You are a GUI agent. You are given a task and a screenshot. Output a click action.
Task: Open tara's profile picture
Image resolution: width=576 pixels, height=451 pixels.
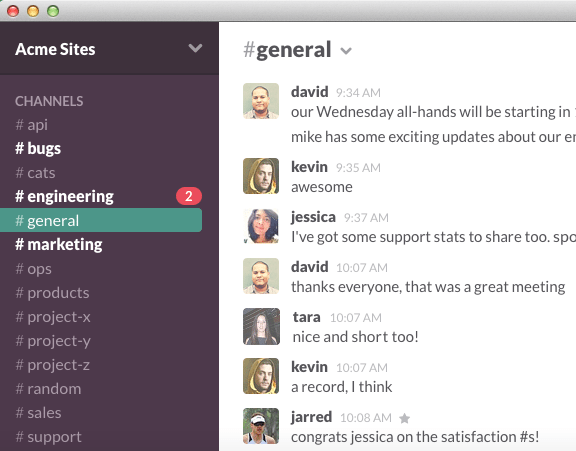(x=261, y=326)
